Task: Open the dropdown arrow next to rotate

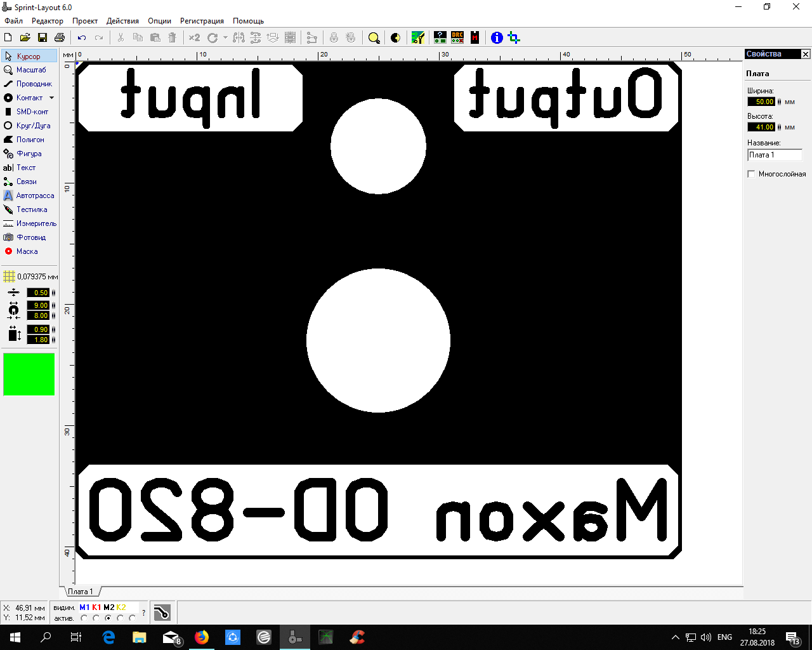Action: click(225, 38)
